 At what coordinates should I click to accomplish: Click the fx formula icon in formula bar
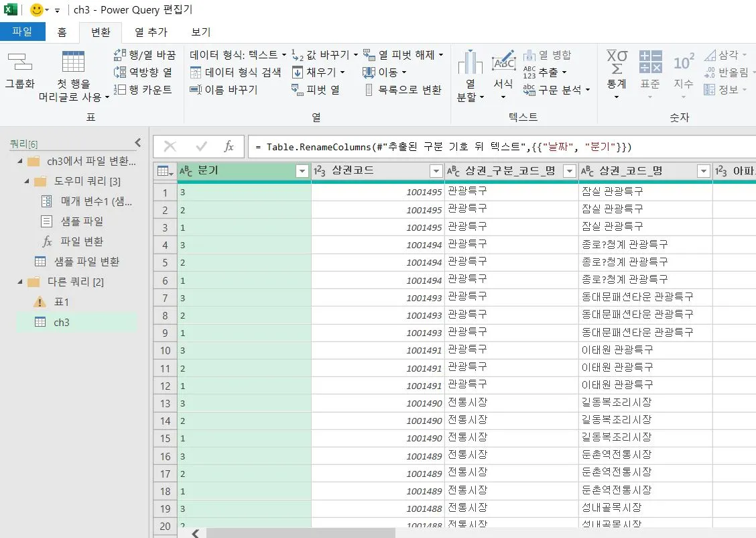tap(229, 147)
